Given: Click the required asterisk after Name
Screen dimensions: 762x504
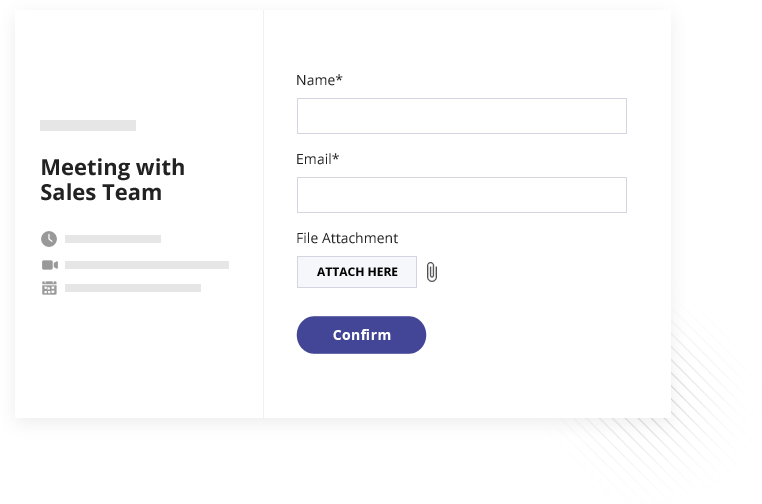Looking at the screenshot, I should pyautogui.click(x=339, y=78).
